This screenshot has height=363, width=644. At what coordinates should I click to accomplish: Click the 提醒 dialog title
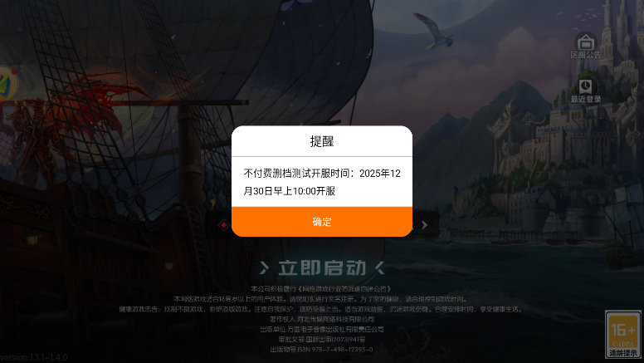[x=322, y=141]
